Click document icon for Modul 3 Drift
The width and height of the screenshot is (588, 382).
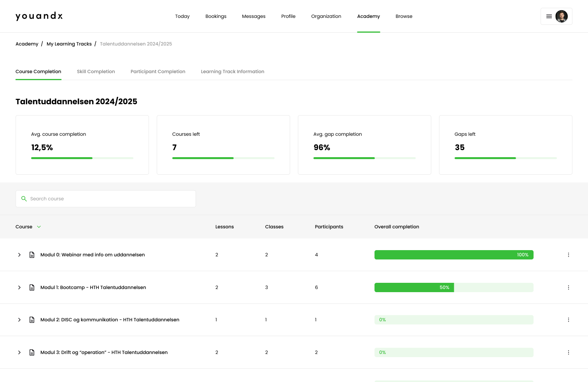tap(32, 352)
